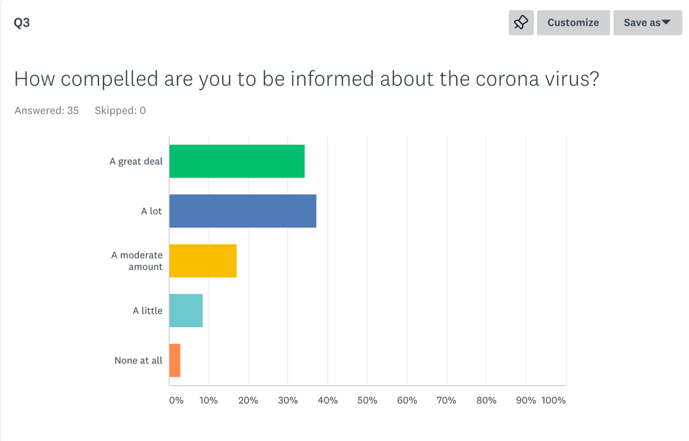The width and height of the screenshot is (689, 441).
Task: Open the Customize chart options
Action: pyautogui.click(x=573, y=22)
